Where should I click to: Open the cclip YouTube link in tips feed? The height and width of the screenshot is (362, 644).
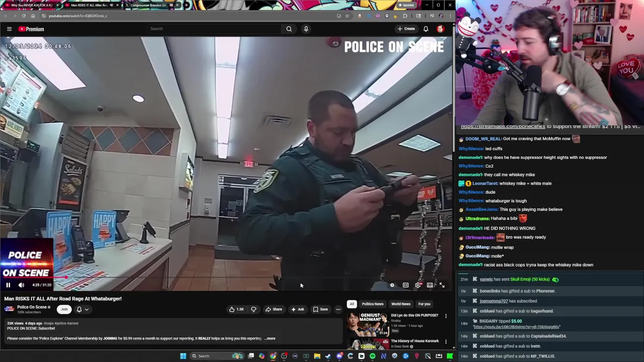coord(516,327)
